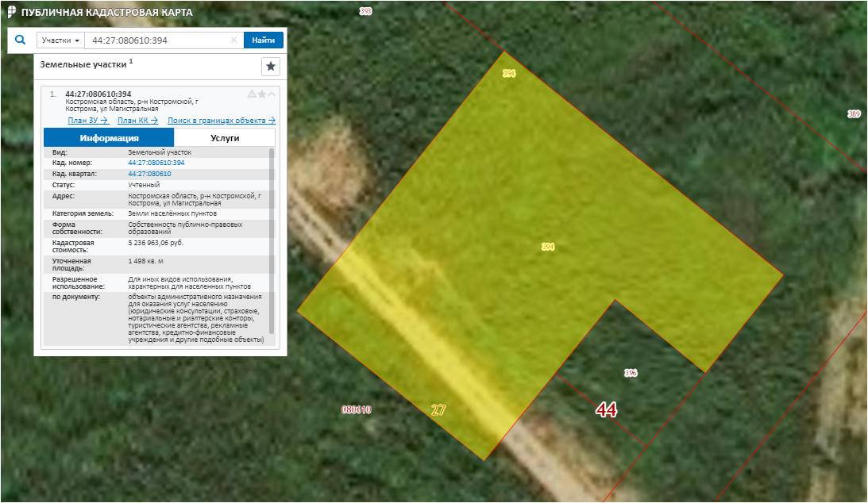Clear the search field with the X

[233, 40]
